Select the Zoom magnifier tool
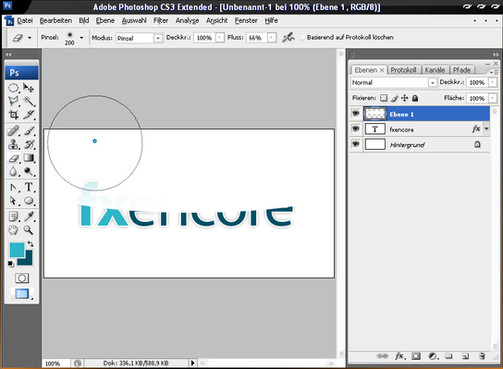This screenshot has height=369, width=503. coord(29,230)
